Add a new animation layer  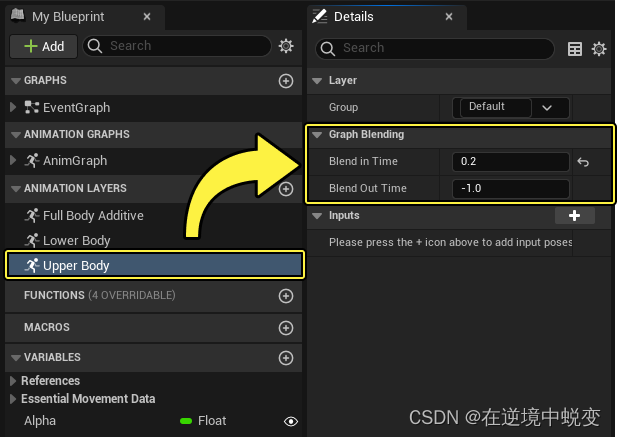(286, 188)
